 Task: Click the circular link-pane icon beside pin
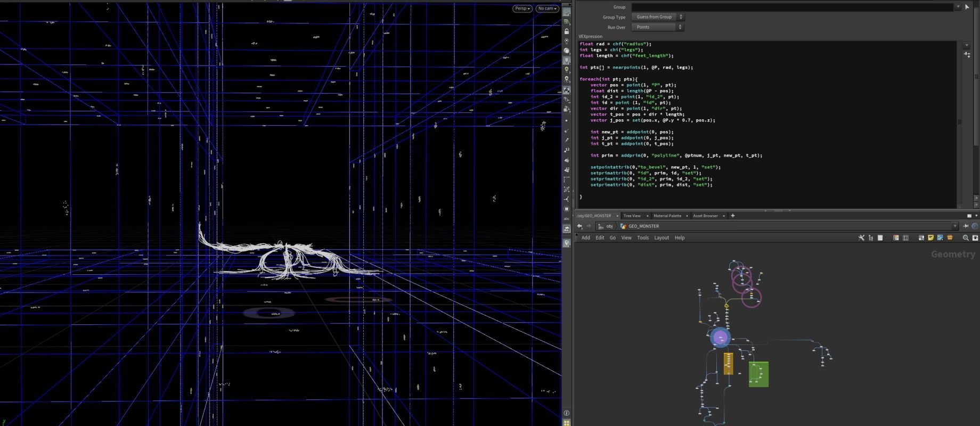pyautogui.click(x=975, y=226)
